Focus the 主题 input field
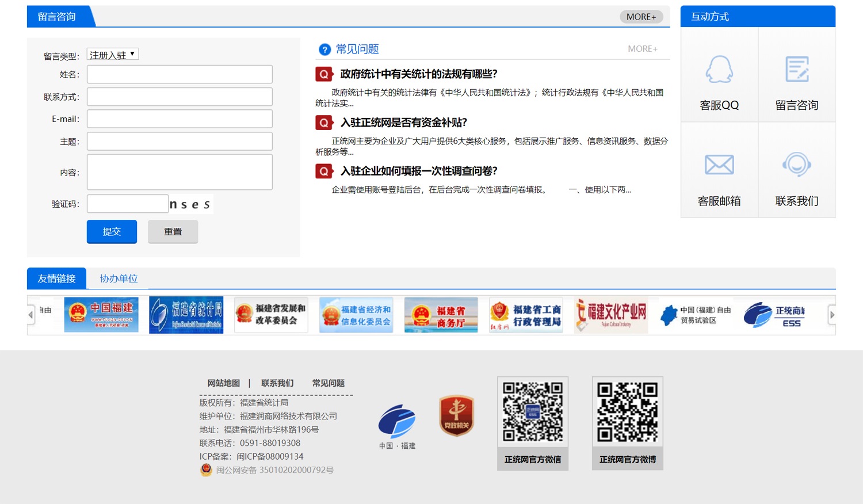This screenshot has height=504, width=863. (180, 142)
